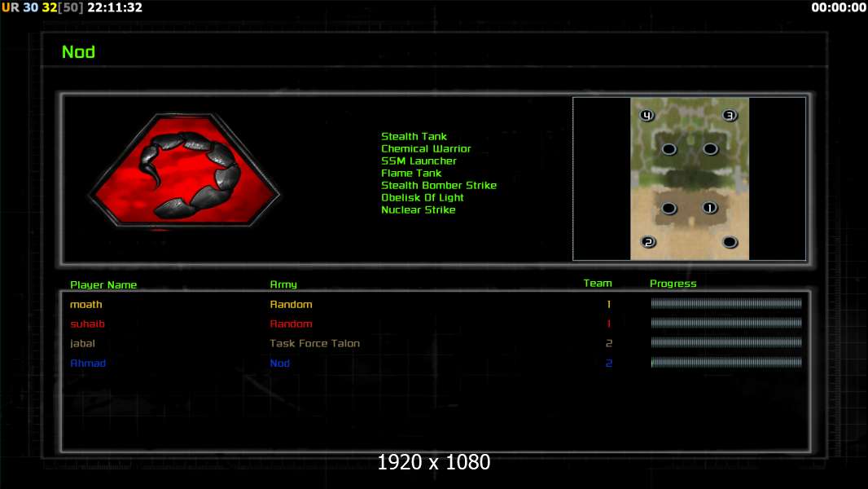Select start position 2 on the minimap
This screenshot has height=489, width=868.
648,242
